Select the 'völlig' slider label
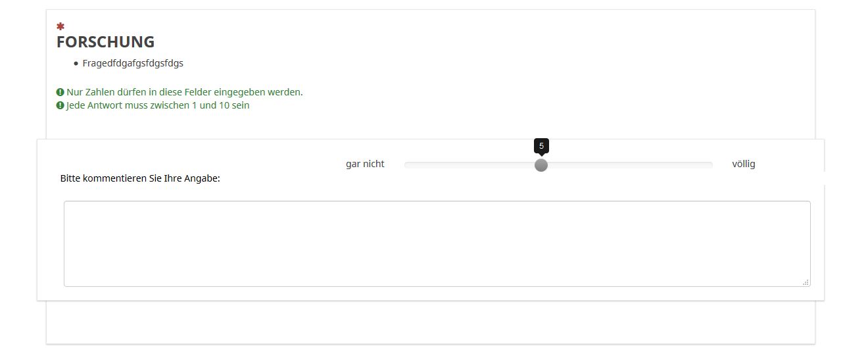The height and width of the screenshot is (354, 868). (x=744, y=164)
